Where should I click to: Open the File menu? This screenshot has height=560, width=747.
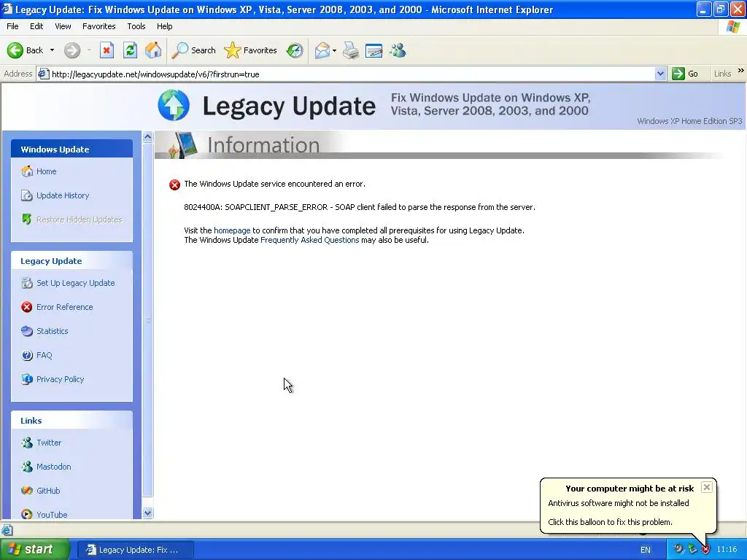coord(12,26)
